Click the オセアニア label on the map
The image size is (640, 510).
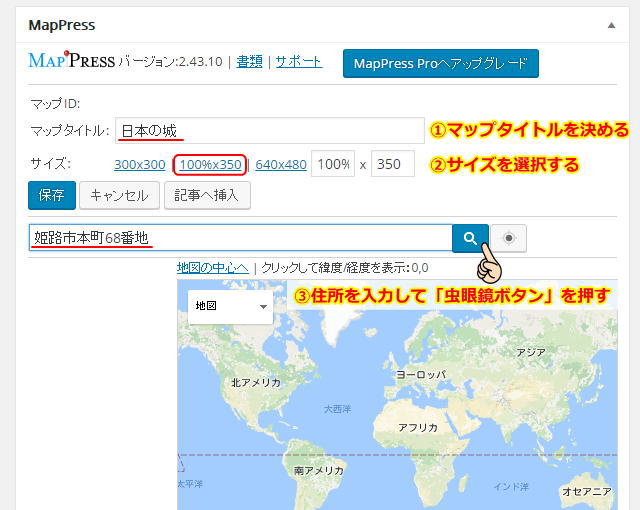pyautogui.click(x=587, y=492)
